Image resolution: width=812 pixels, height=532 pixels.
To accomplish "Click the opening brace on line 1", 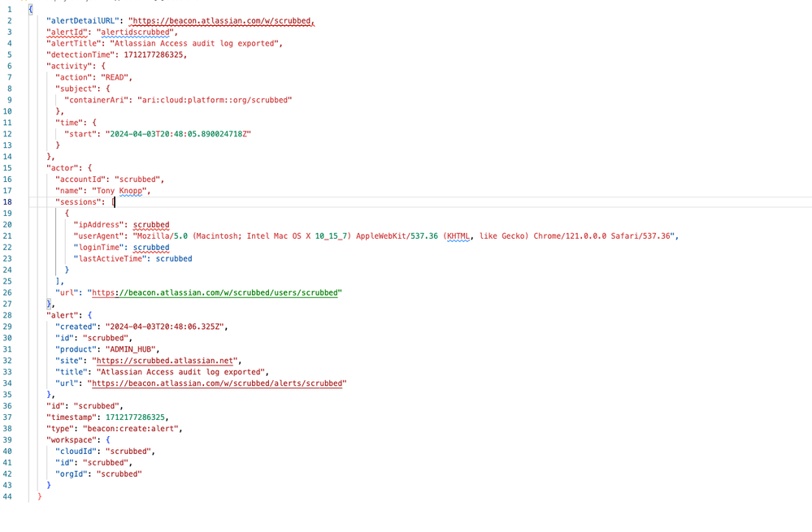I will (x=31, y=9).
